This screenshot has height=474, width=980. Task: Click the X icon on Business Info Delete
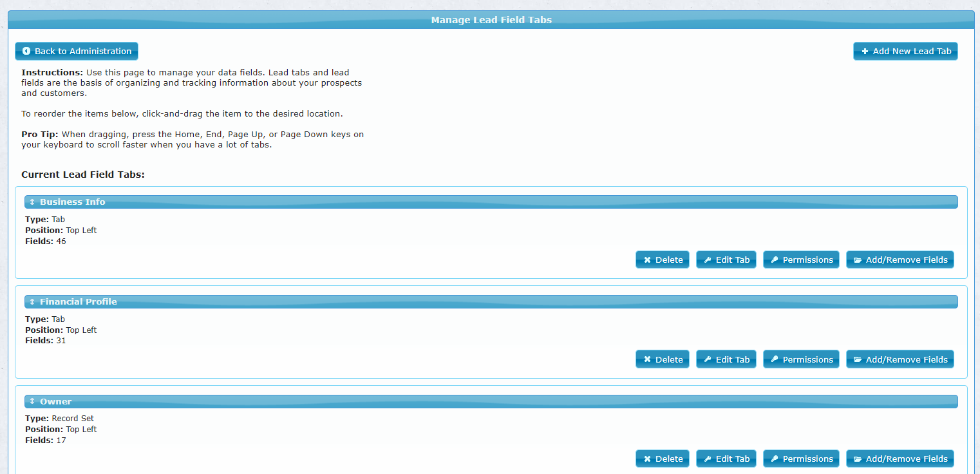pos(647,260)
